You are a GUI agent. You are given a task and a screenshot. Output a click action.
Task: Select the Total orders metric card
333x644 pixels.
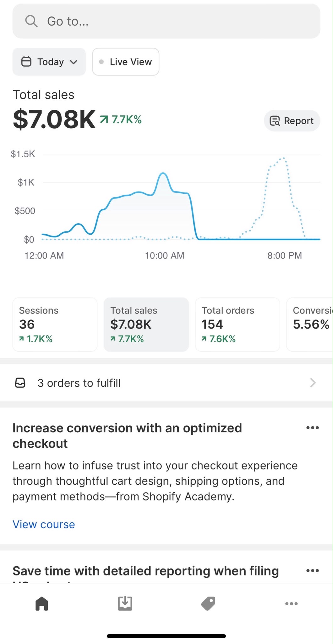click(x=237, y=325)
